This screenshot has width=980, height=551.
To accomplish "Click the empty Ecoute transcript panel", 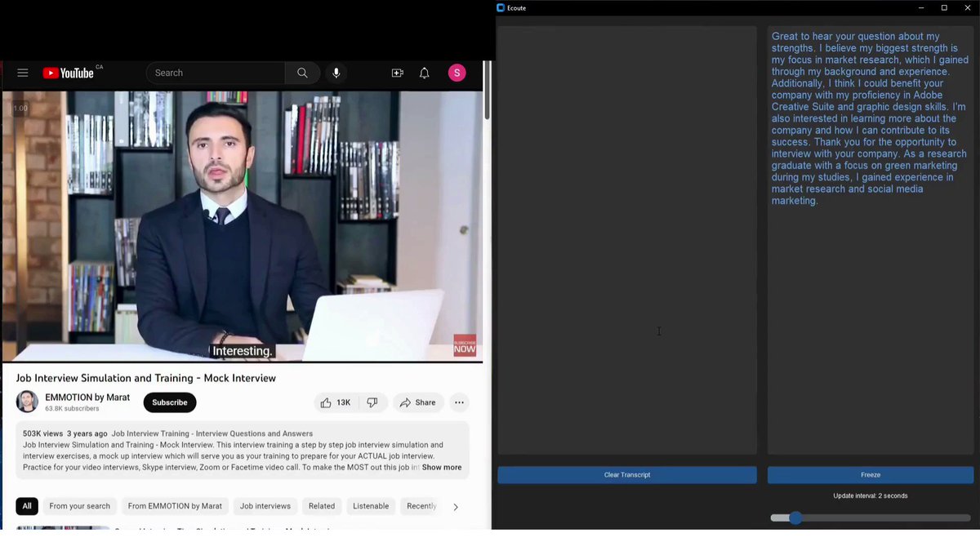I will [x=627, y=240].
